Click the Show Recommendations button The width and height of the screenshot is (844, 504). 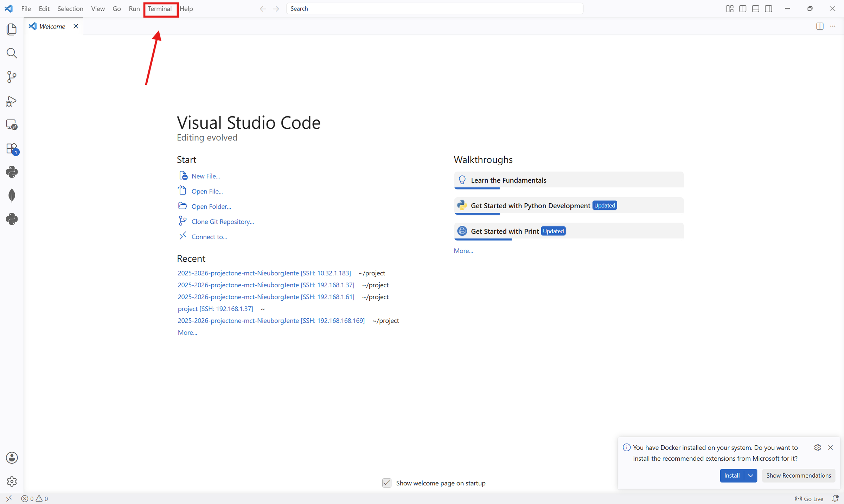coord(799,476)
